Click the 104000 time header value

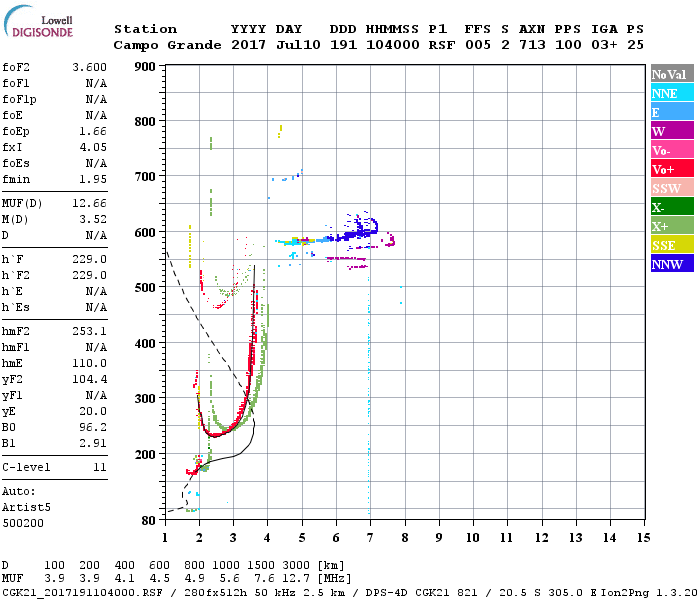[x=393, y=45]
